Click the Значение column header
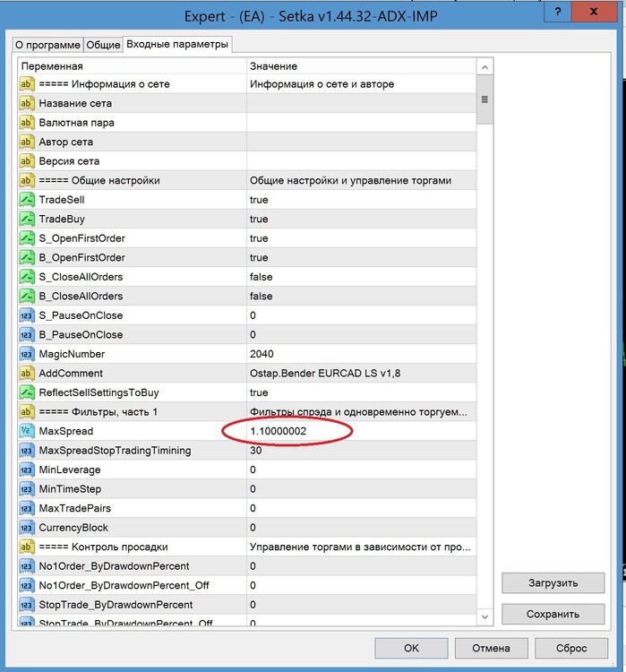 (x=361, y=66)
